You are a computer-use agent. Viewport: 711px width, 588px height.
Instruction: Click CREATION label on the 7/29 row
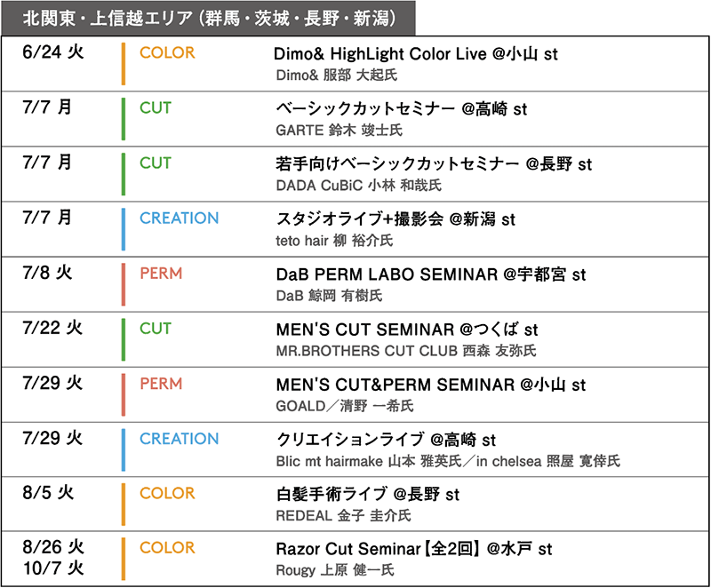[x=180, y=439]
